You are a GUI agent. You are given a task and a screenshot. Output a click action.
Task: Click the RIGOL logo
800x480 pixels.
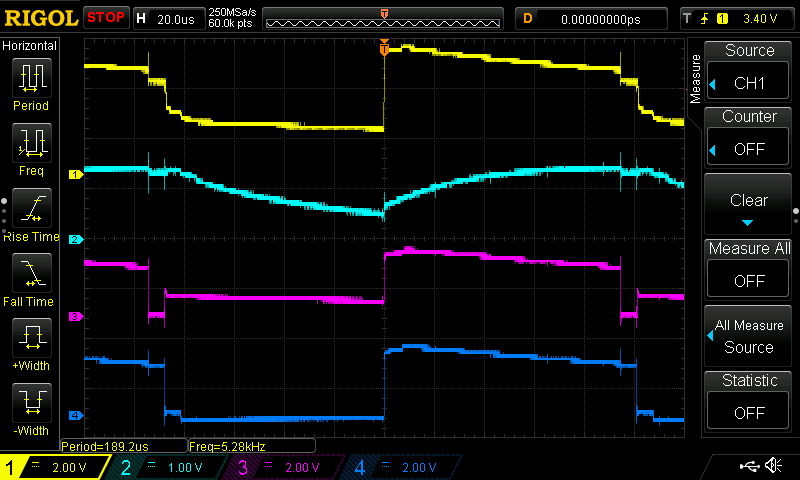[41, 18]
